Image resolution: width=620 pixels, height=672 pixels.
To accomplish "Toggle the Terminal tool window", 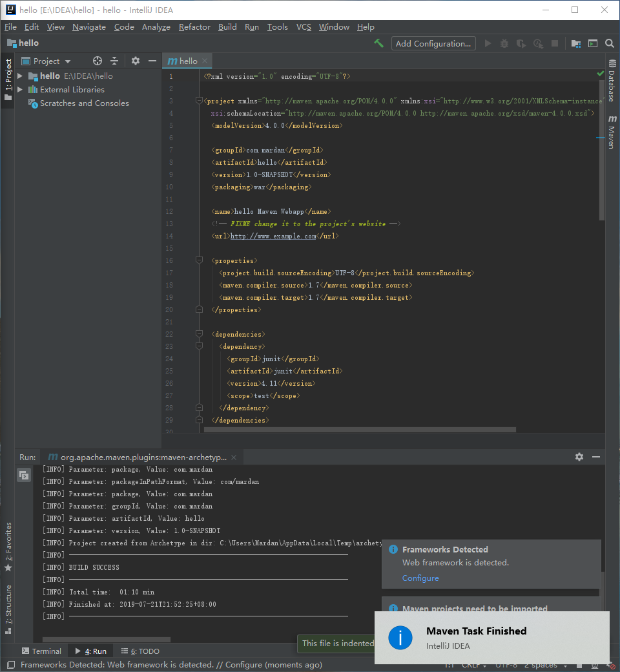I will click(x=41, y=651).
